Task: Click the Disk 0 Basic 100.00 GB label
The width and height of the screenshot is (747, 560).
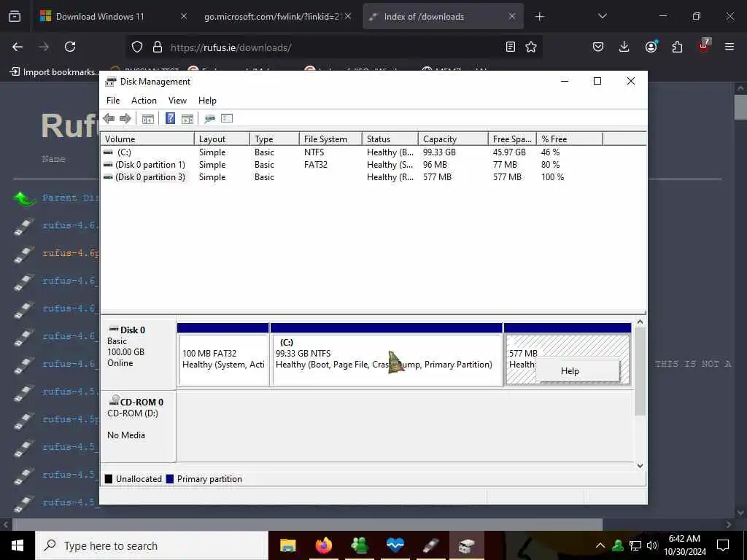Action: click(x=138, y=354)
